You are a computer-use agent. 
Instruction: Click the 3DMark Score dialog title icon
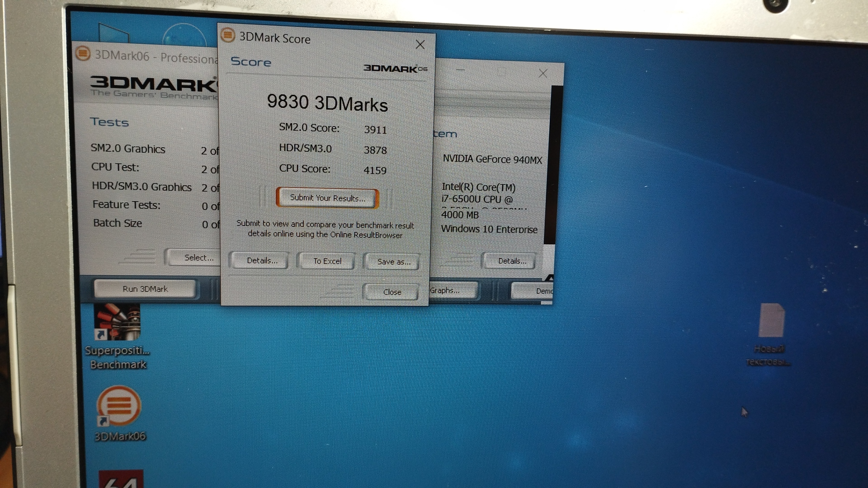tap(228, 35)
